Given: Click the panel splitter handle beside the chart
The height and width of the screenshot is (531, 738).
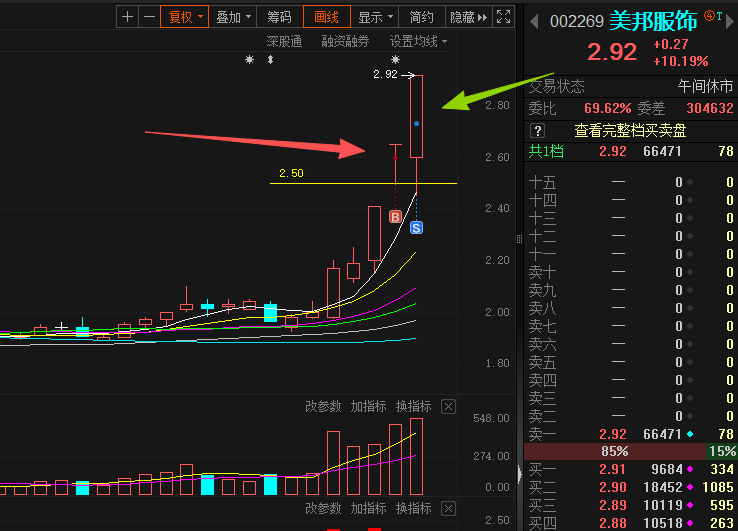Looking at the screenshot, I should [x=519, y=239].
